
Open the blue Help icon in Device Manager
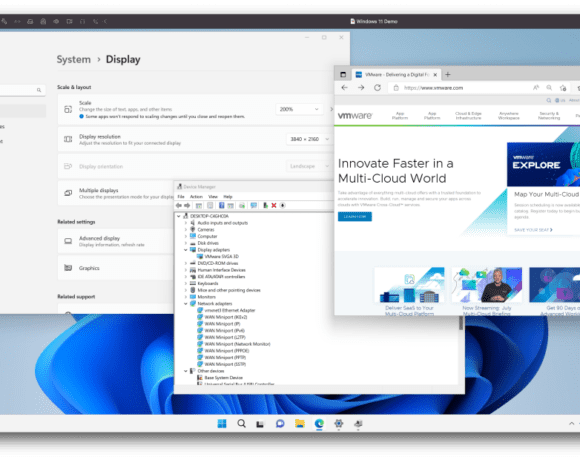(x=222, y=206)
